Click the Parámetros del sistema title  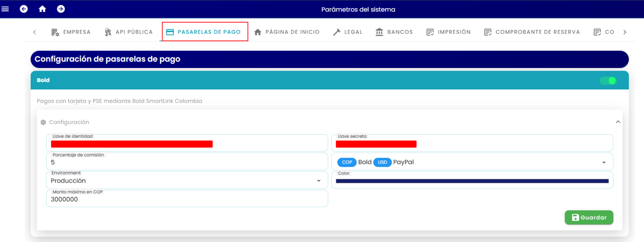358,9
